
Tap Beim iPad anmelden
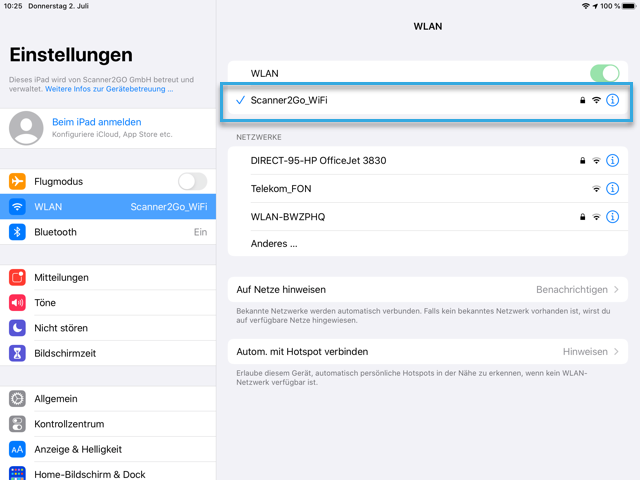point(97,122)
